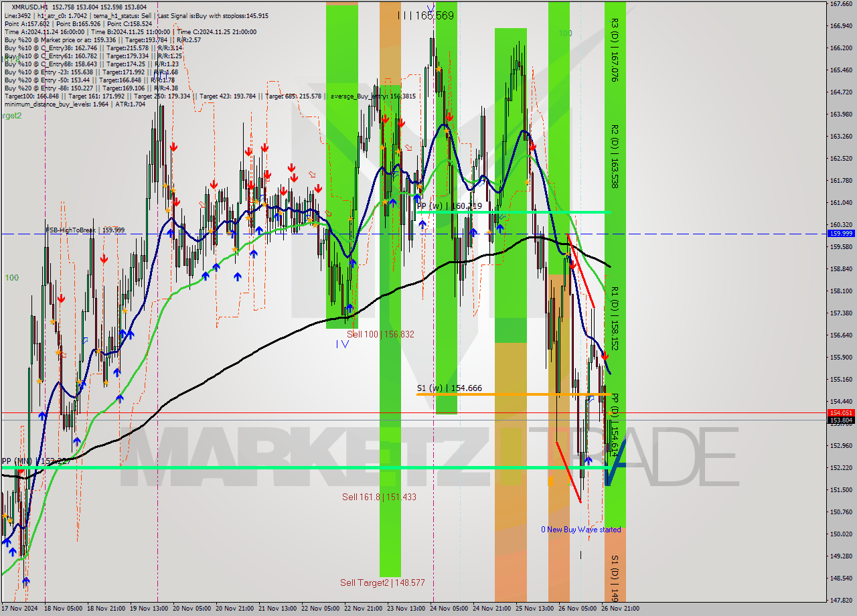This screenshot has height=616, width=857.
Task: Click the '17 Nov 2024' date label
Action: [20, 609]
